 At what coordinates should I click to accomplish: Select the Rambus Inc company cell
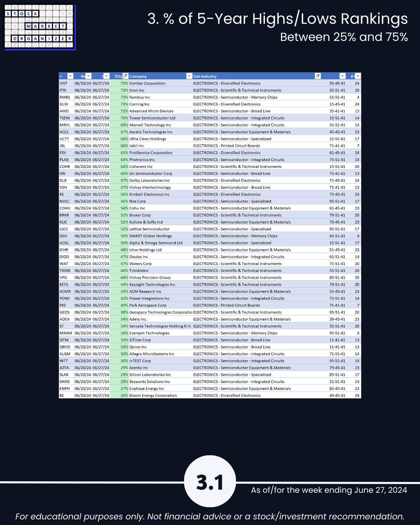(x=140, y=97)
